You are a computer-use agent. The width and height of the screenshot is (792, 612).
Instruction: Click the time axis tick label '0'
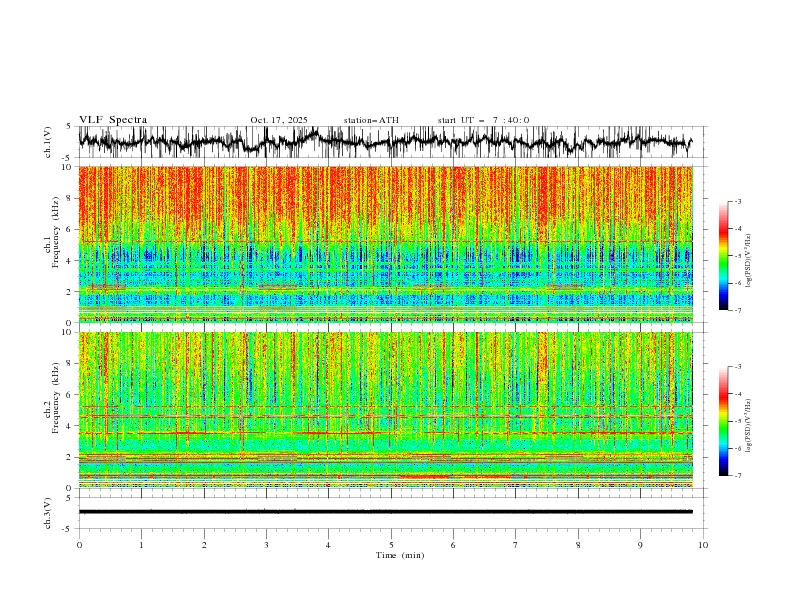(79, 545)
